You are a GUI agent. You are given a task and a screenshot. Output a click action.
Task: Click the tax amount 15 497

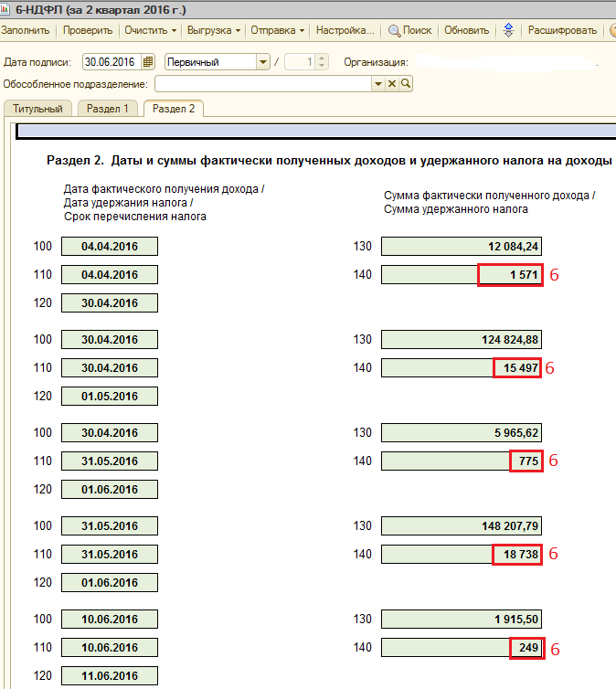pos(462,367)
